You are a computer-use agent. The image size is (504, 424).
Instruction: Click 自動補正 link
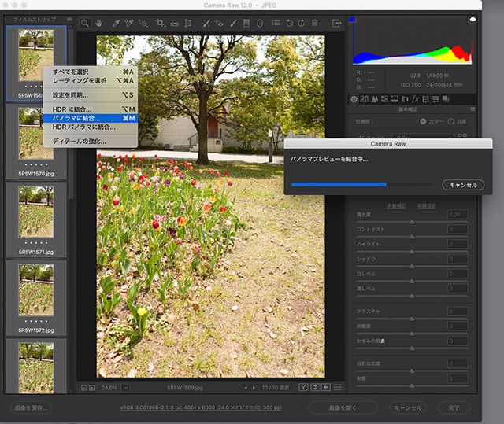point(396,206)
